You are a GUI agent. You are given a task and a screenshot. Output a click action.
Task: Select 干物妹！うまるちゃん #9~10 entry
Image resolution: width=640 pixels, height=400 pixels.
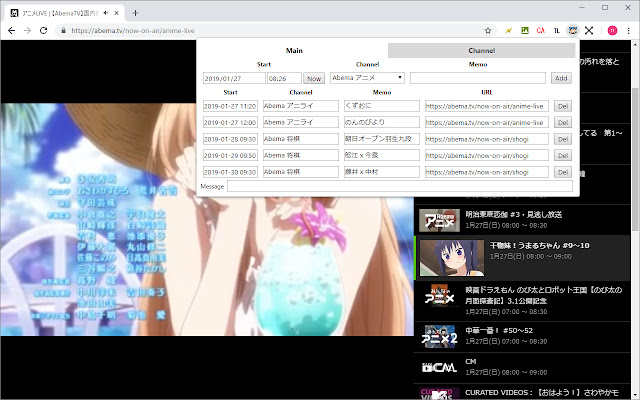pos(522,258)
